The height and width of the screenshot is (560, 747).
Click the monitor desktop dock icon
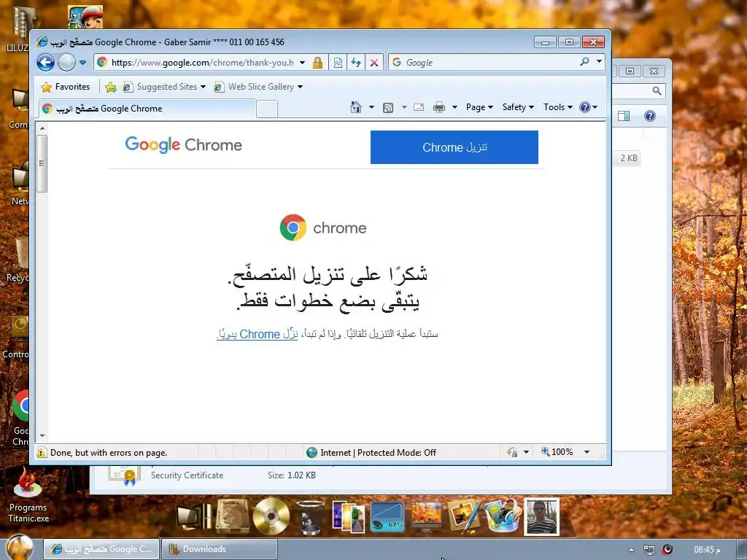[x=426, y=517]
